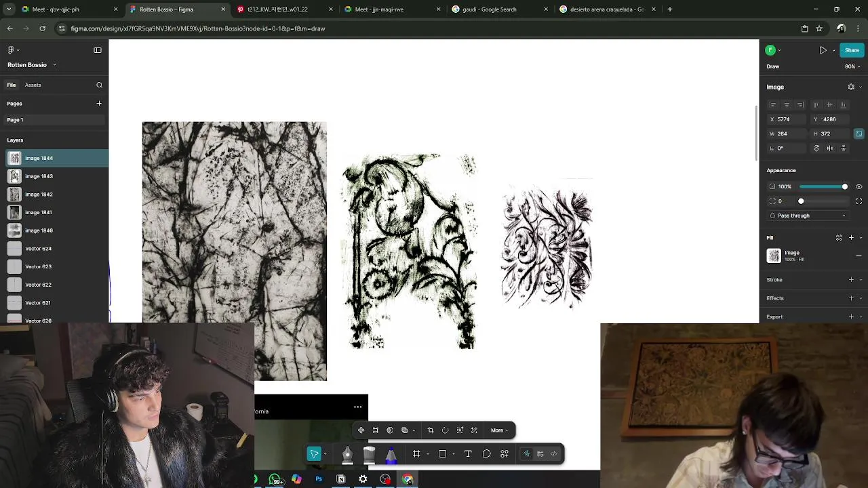Add a stroke with plus button
Screen dimensions: 868x488
click(852, 280)
